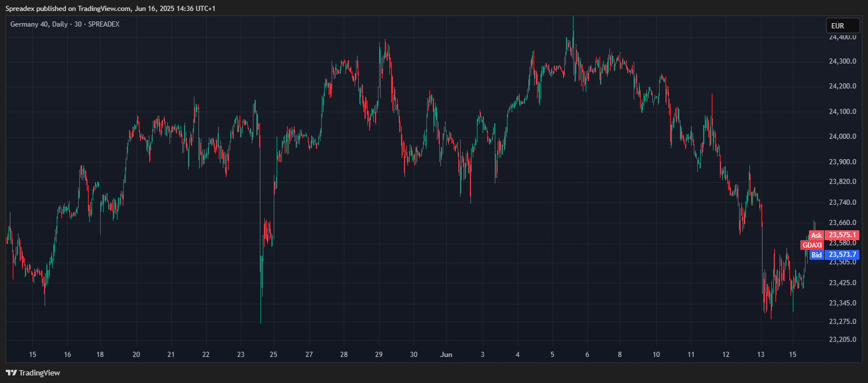The height and width of the screenshot is (383, 868).
Task: Click the red Ask label
Action: (816, 235)
